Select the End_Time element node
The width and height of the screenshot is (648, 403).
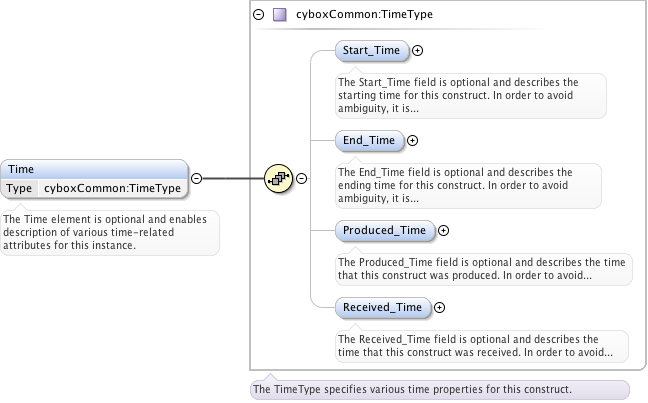pyautogui.click(x=368, y=140)
